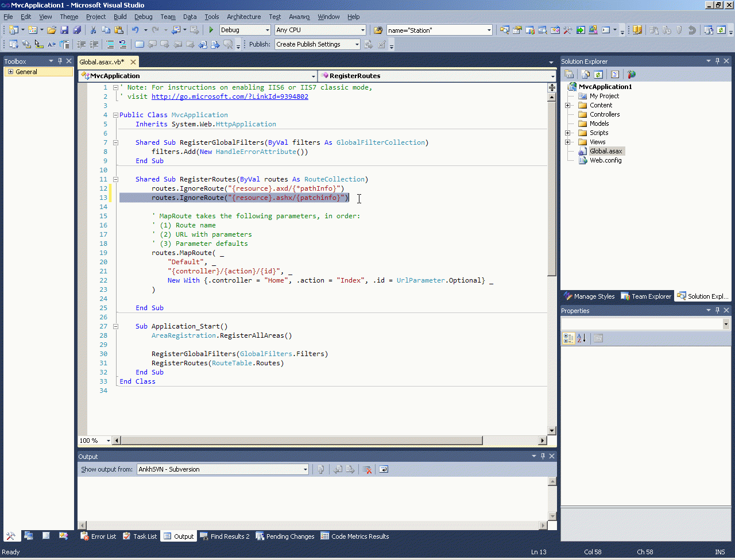735x560 pixels.
Task: Toggle auto-hide pin on Solution Explorer
Action: [717, 61]
